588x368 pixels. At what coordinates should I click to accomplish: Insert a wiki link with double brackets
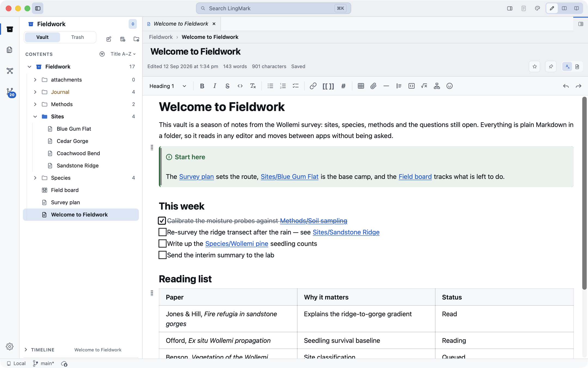pyautogui.click(x=328, y=86)
